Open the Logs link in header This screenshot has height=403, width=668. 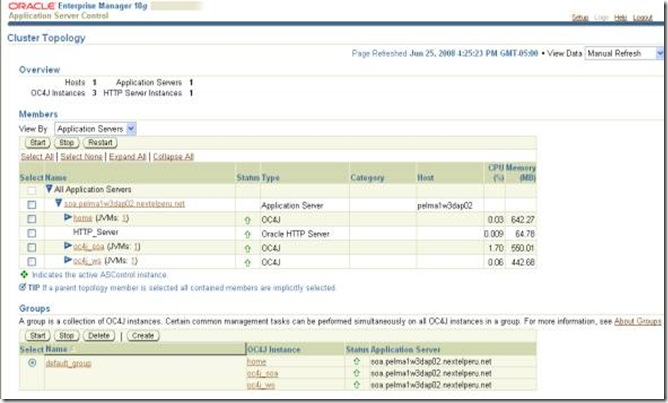[601, 17]
